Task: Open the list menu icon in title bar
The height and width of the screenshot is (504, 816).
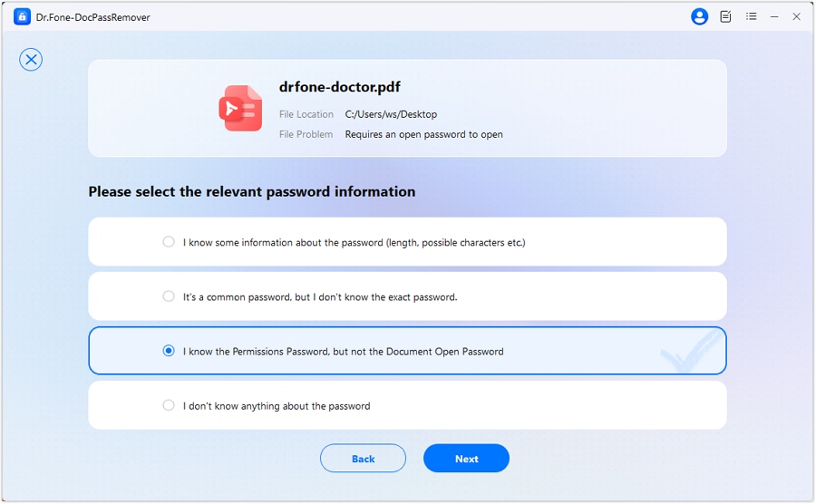Action: coord(751,16)
